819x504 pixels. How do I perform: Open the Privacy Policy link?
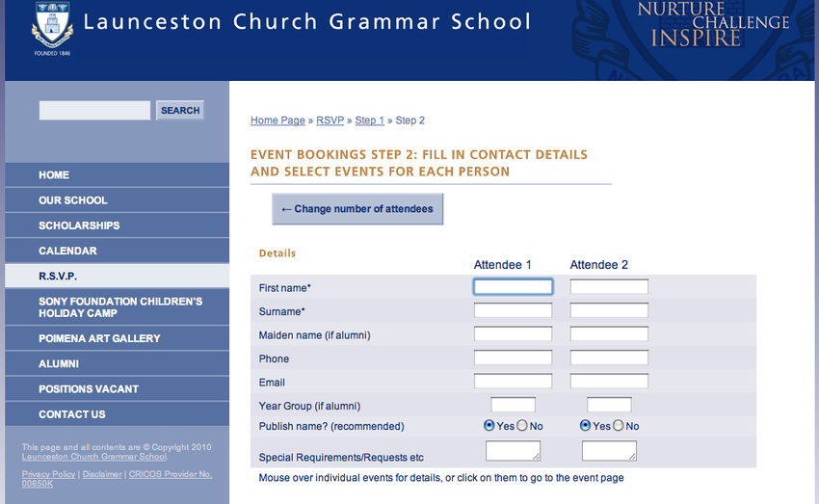[48, 474]
